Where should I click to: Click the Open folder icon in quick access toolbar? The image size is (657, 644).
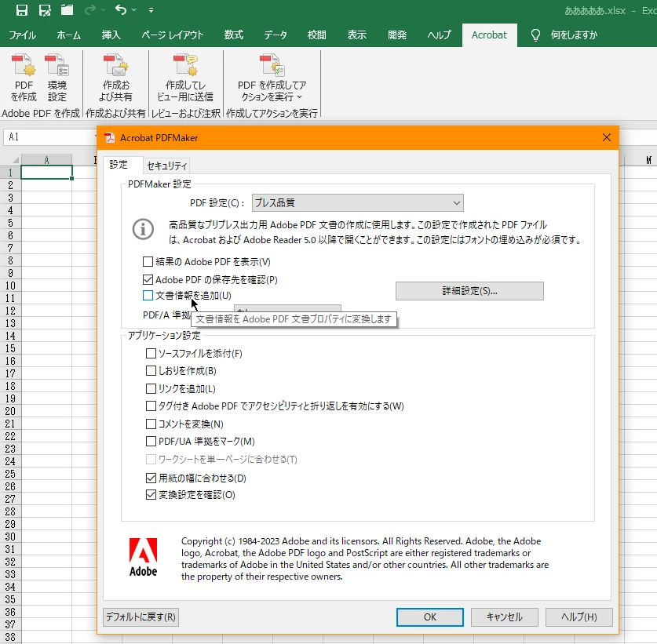[x=67, y=9]
